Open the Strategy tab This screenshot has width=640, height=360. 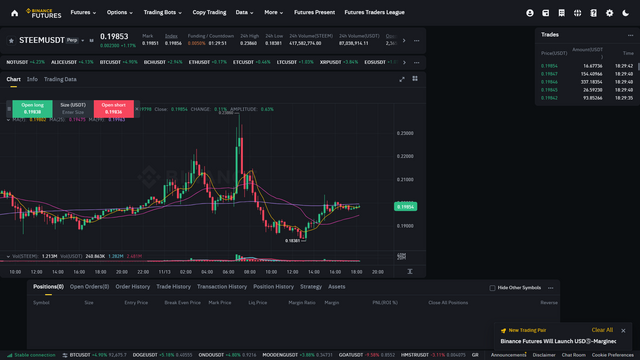(x=311, y=287)
